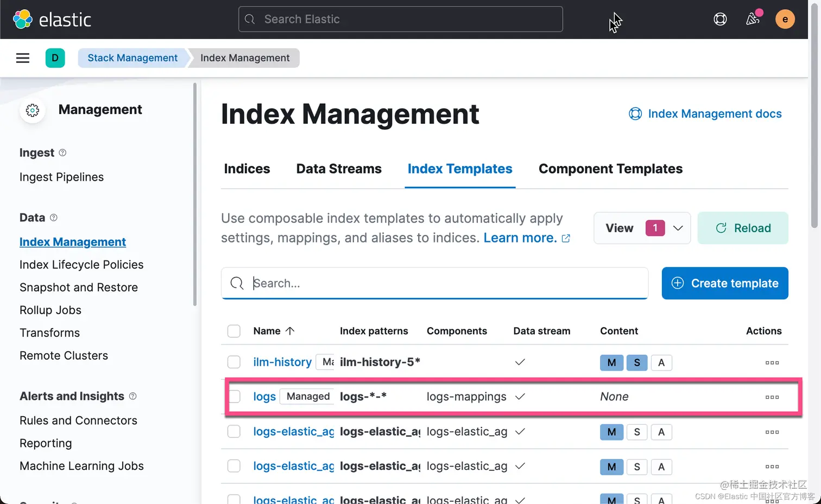Viewport: 821px width, 504px height.
Task: Open actions menu for ilm-history row
Action: [772, 363]
